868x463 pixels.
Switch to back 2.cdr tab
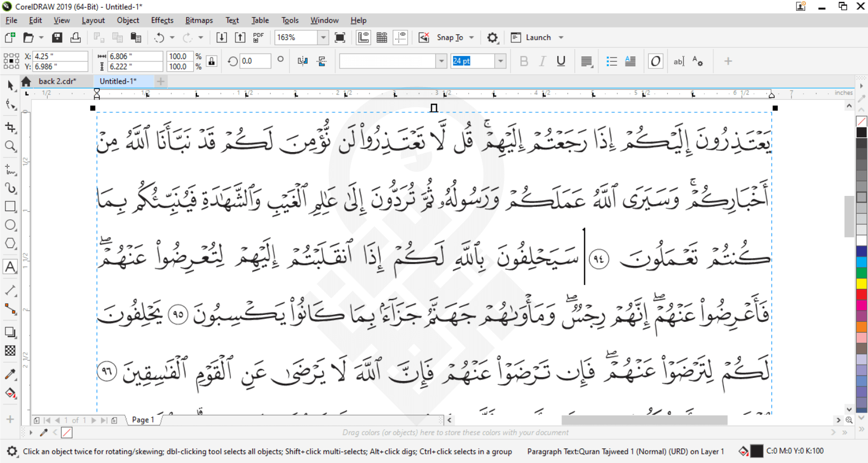click(57, 81)
